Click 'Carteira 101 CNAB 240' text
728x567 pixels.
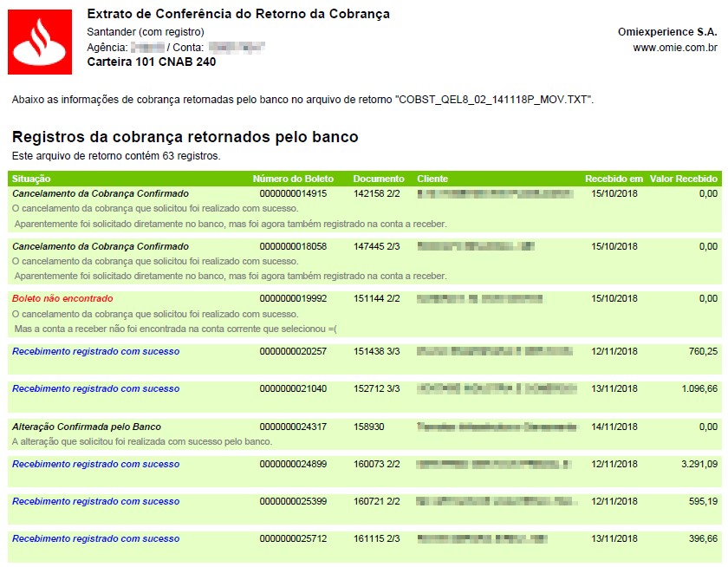click(152, 62)
